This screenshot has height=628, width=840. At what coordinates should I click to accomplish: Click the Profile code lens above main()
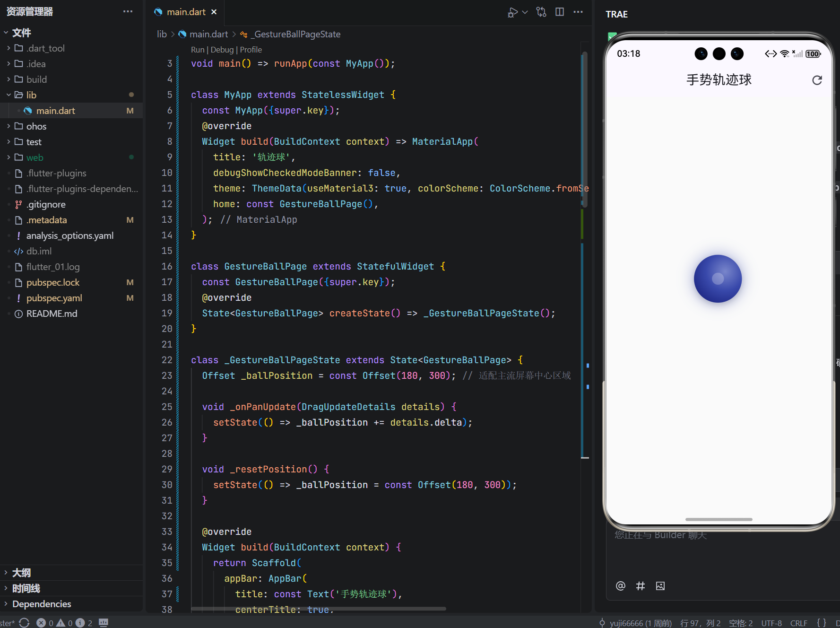click(251, 50)
